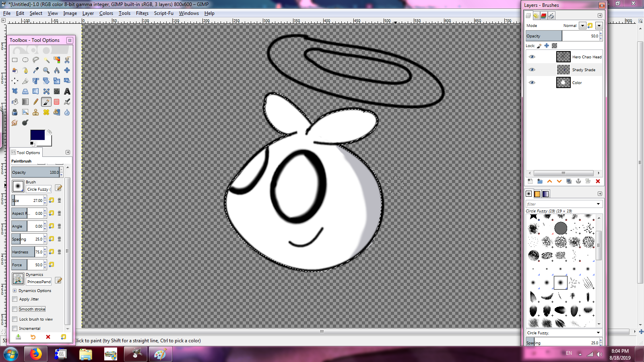Open the Filters menu
644x362 pixels.
tap(142, 13)
